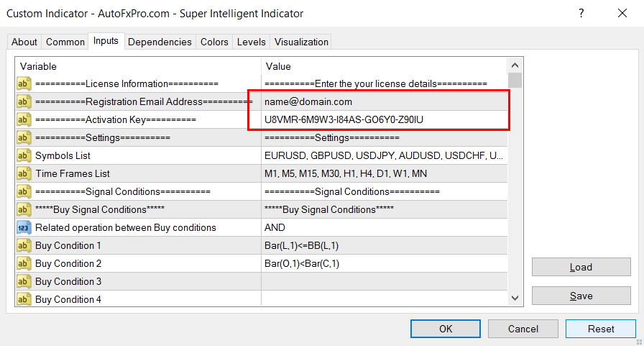Click the empty Buy Condition 4 value cell
This screenshot has height=346, width=644.
pos(385,299)
